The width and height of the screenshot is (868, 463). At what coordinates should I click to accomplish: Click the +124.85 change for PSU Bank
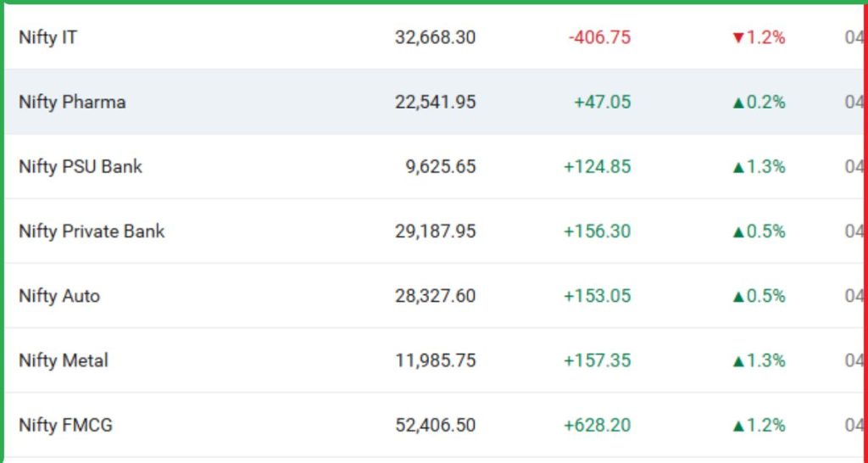pos(597,166)
